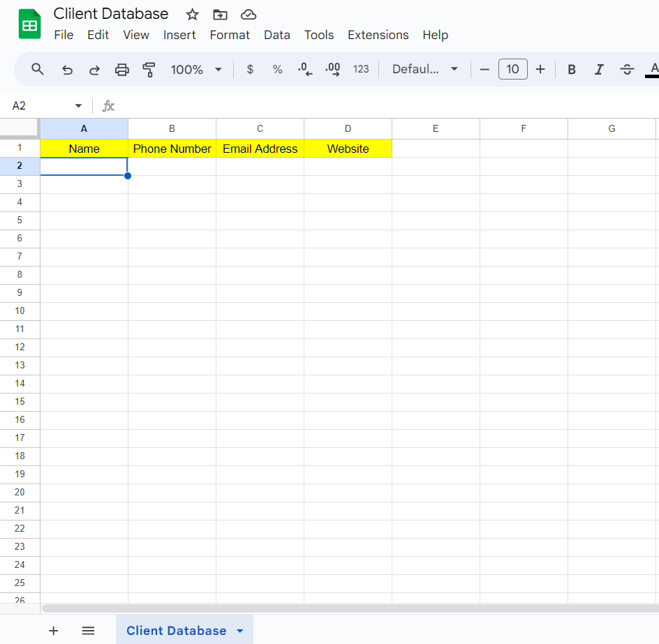Screen dimensions: 659x644
Task: Open the Google Sheets home icon
Action: pos(29,24)
